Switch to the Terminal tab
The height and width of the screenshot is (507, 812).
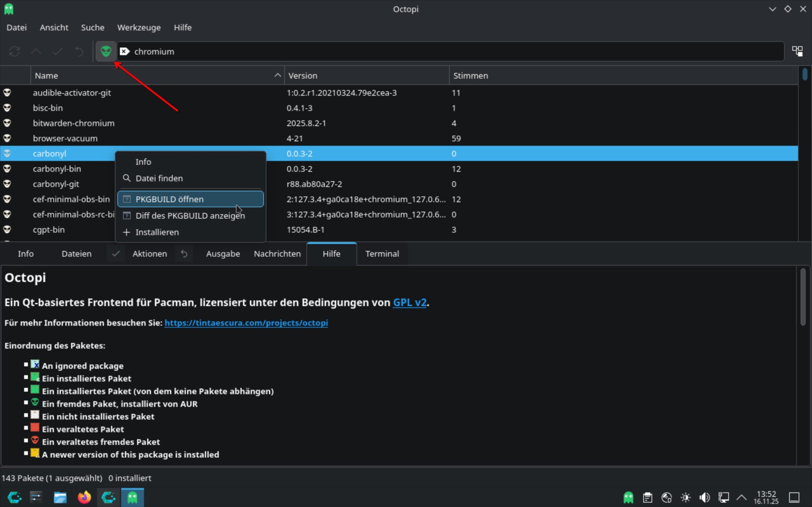coord(382,254)
